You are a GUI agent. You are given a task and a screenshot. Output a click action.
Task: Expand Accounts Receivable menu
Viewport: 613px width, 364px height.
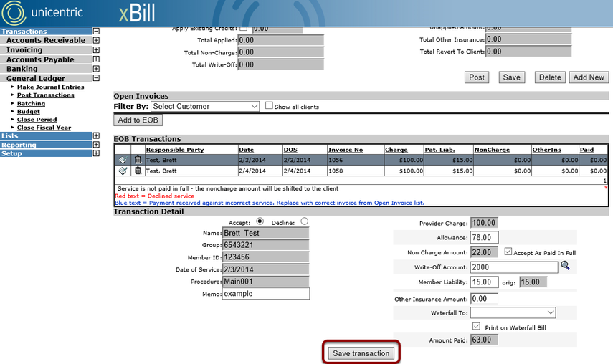[x=96, y=40]
